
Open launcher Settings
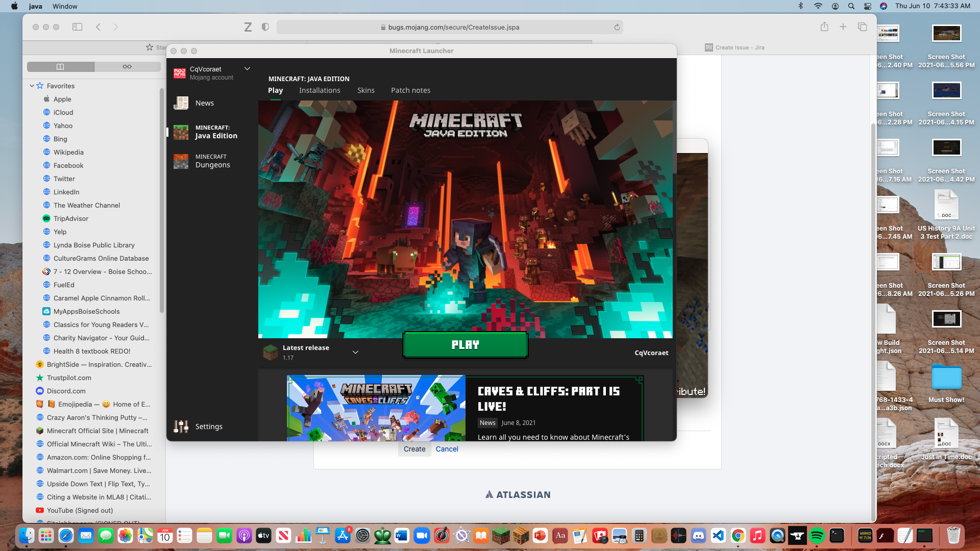point(208,427)
